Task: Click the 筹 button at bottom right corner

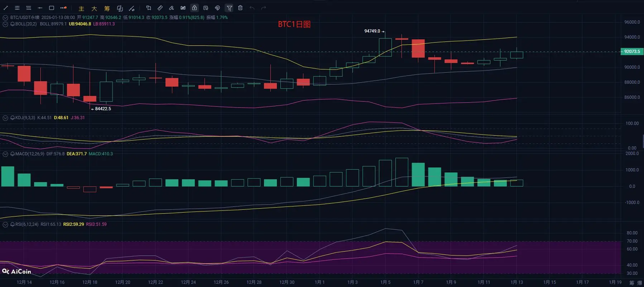Action: 631,283
